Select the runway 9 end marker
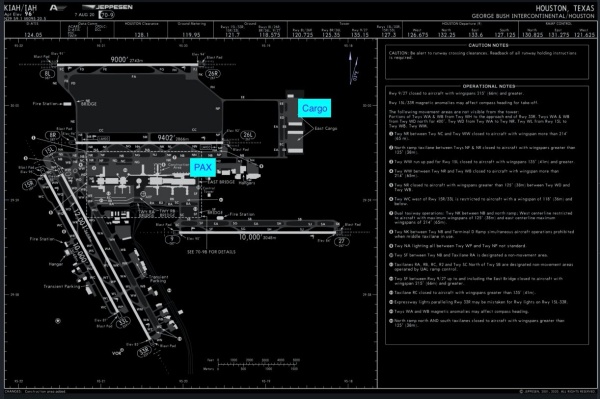Viewport: 600px width, 399px height. tap(172, 239)
